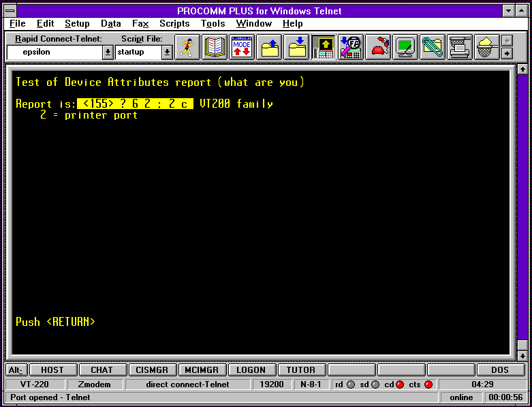Viewport: 532px width, 407px height.
Task: Click the receive file folder icon
Action: (x=296, y=47)
